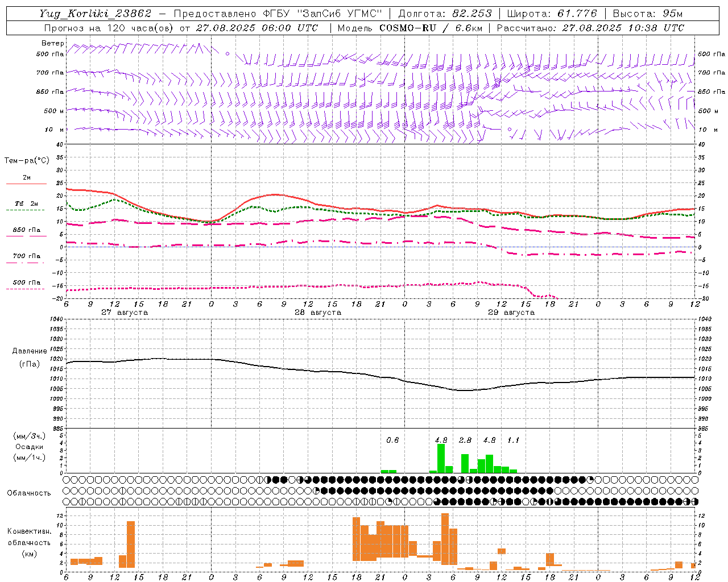This screenshot has width=728, height=582.
Task: Click the Ветер panel label
Action: tap(52, 43)
